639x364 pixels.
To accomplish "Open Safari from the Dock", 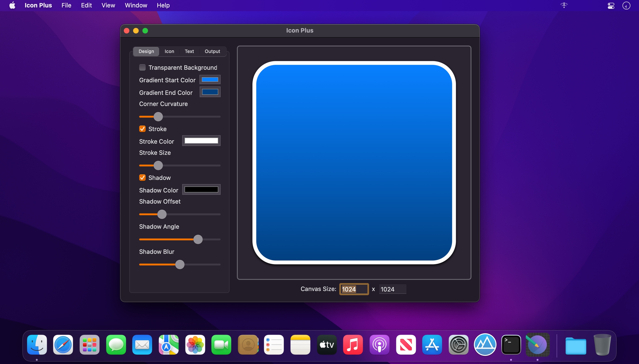I will click(x=63, y=344).
